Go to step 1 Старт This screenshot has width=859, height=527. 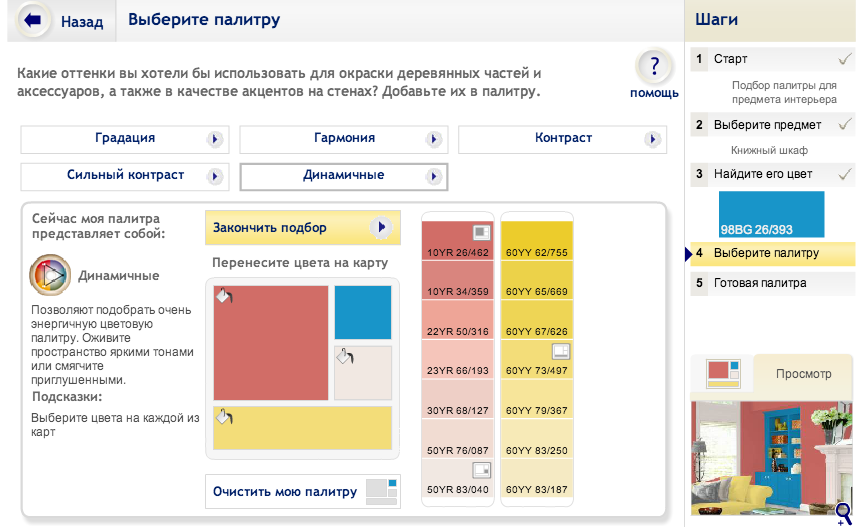pyautogui.click(x=730, y=59)
